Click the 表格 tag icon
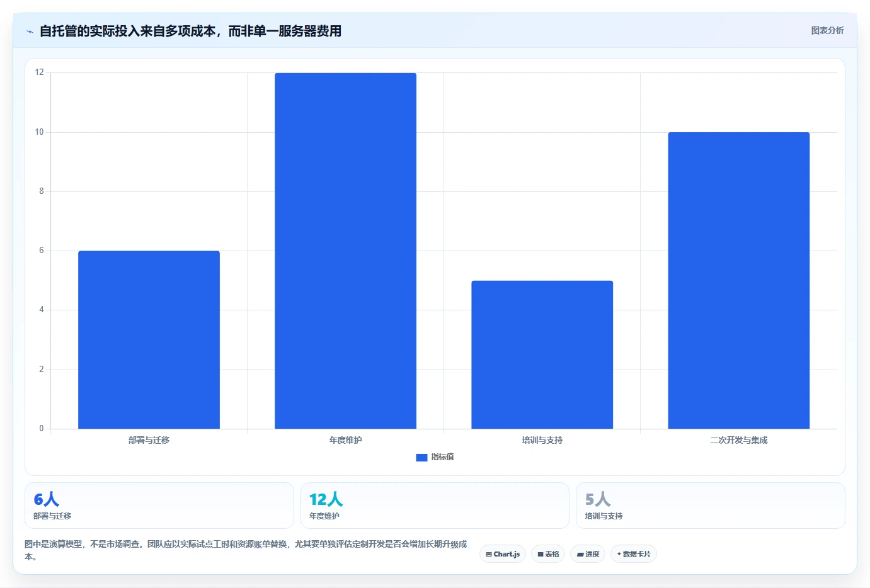The image size is (870, 588). point(541,555)
